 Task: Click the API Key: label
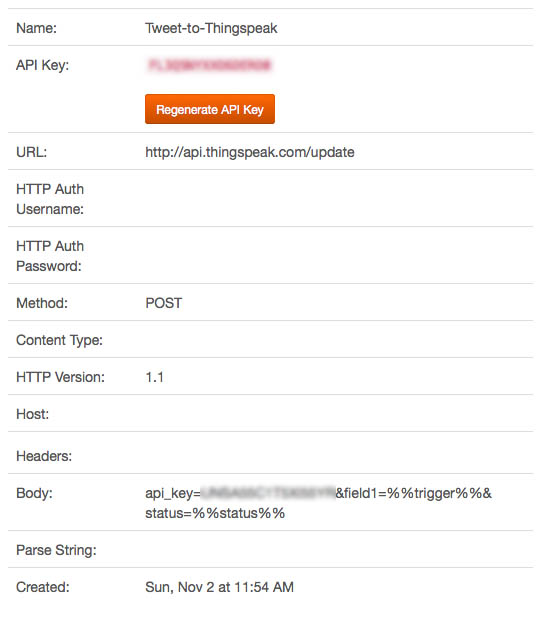click(x=43, y=65)
